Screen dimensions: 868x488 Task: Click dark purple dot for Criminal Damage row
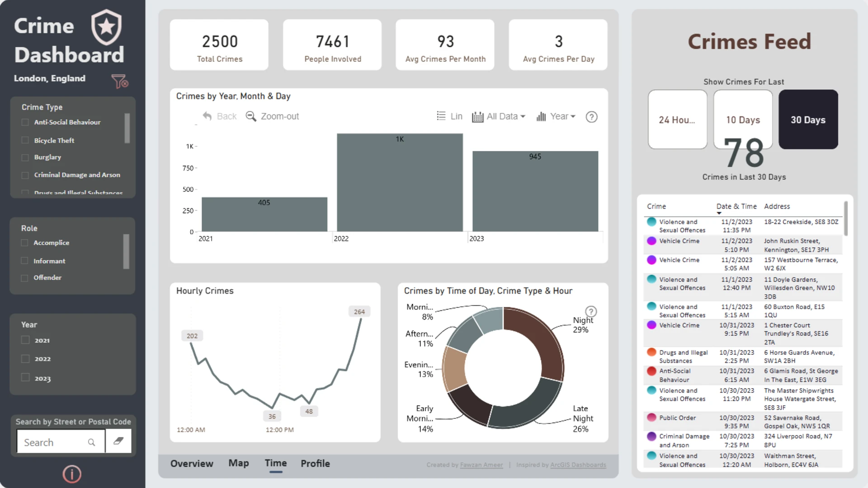coord(651,436)
